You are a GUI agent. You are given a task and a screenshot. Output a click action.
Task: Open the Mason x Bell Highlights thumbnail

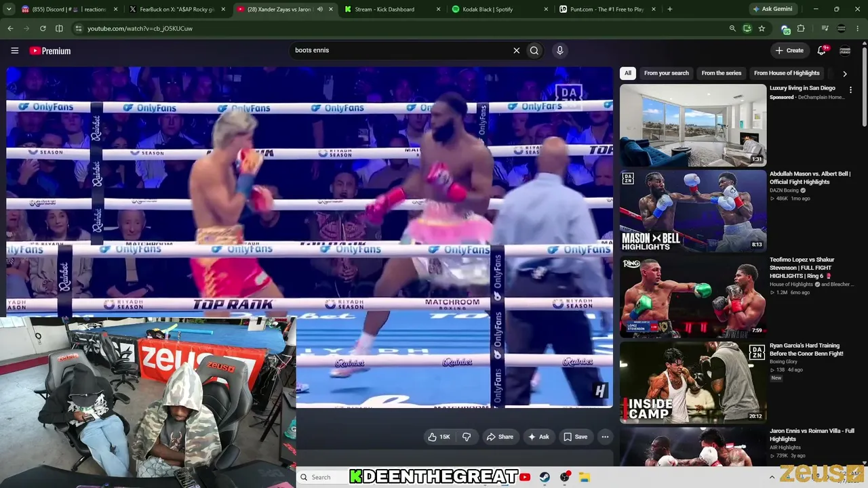[x=693, y=211]
